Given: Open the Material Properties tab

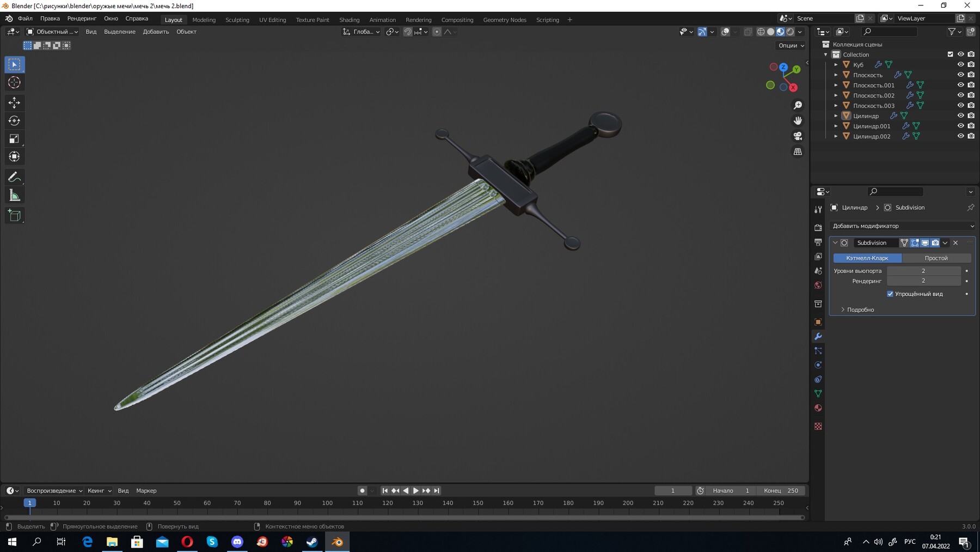Looking at the screenshot, I should [818, 408].
